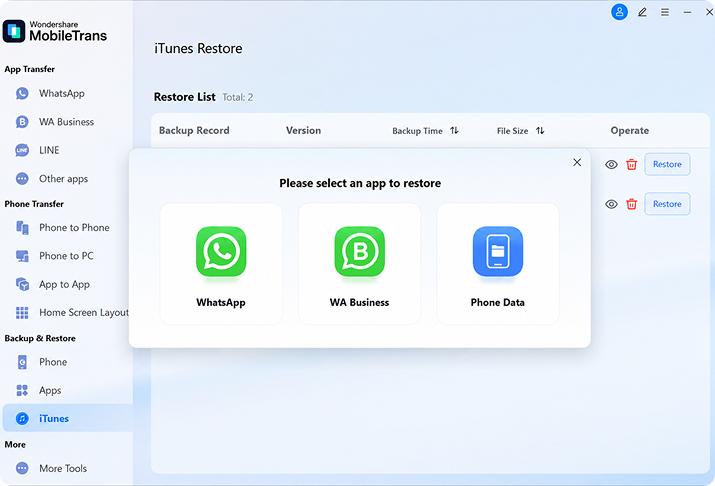The width and height of the screenshot is (715, 486).
Task: Delete the first backup record with trash icon
Action: 631,164
